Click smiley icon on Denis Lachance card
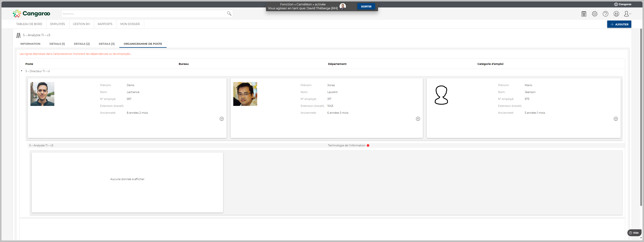 [222, 119]
